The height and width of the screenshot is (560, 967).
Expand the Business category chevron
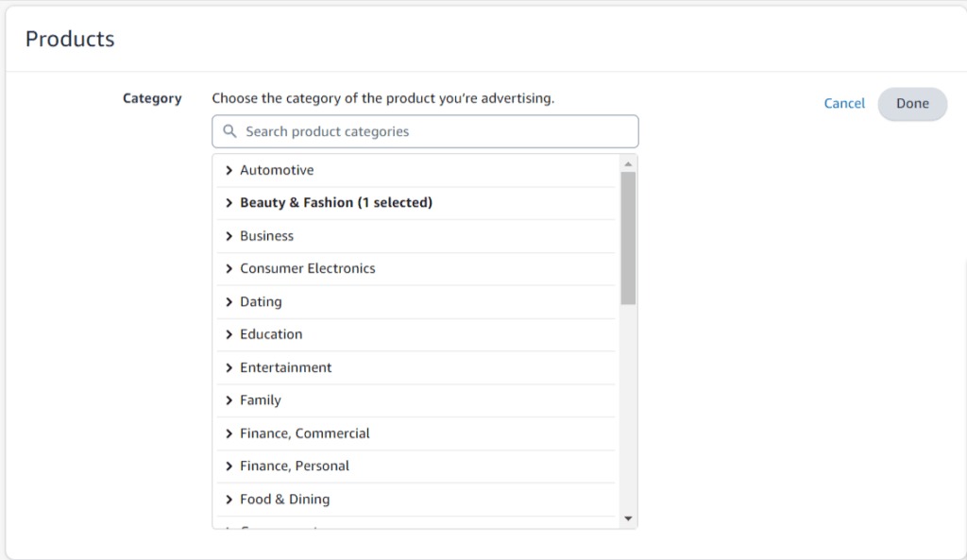pos(229,236)
